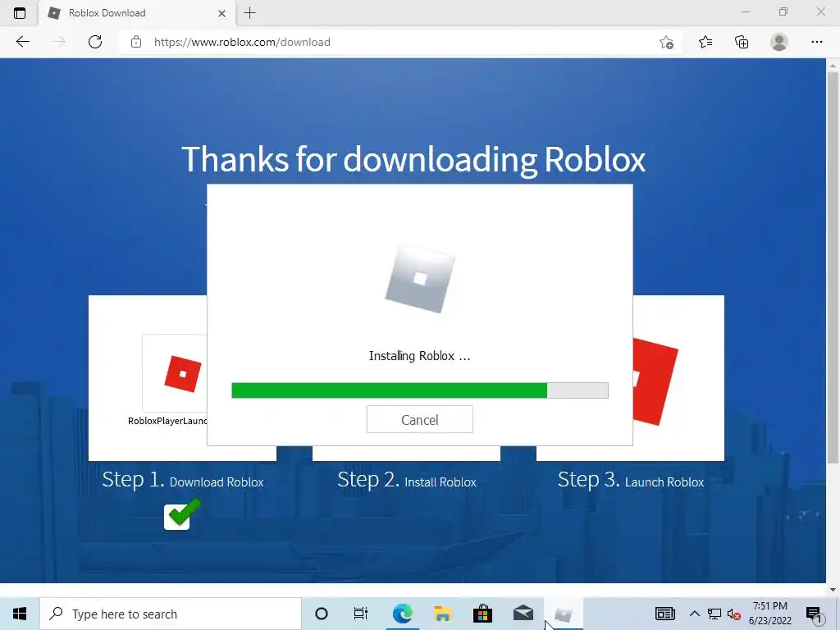Viewport: 840px width, 630px height.
Task: Click the green checkmark under Step 1
Action: coord(182,514)
